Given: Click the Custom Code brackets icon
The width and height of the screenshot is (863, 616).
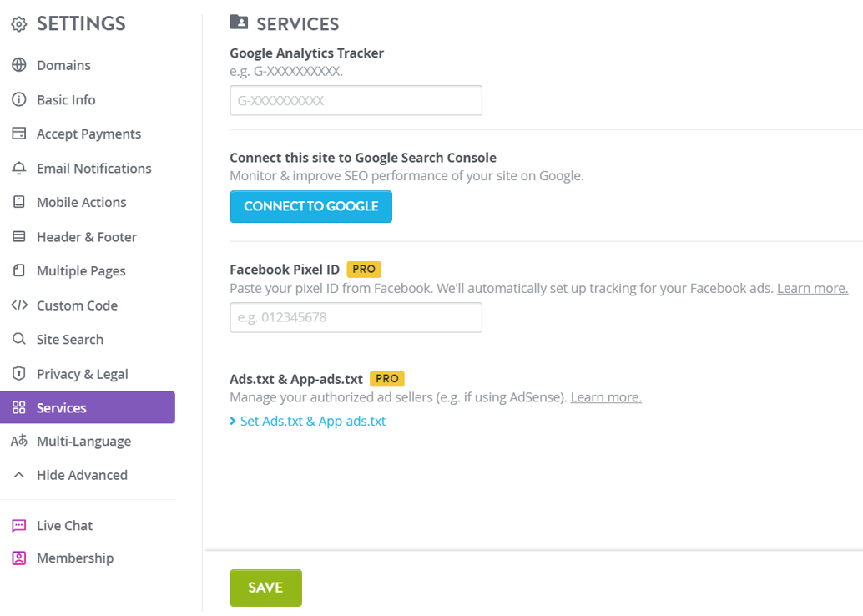Looking at the screenshot, I should [x=19, y=305].
